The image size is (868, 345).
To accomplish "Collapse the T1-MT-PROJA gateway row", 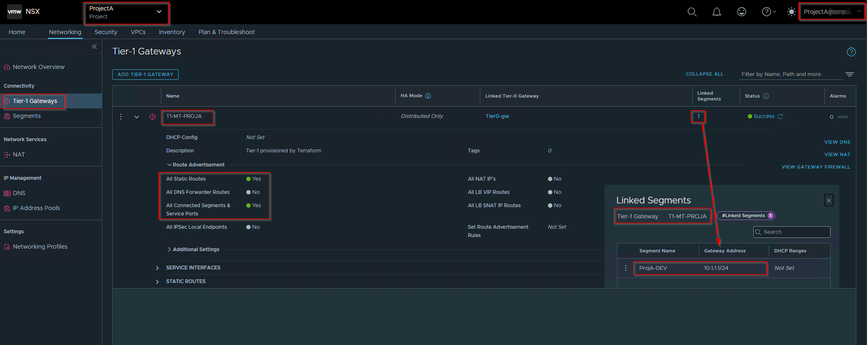I will (x=137, y=117).
